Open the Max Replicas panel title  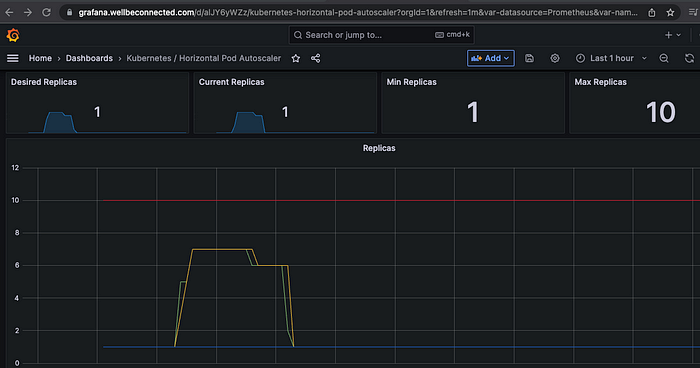coord(600,82)
